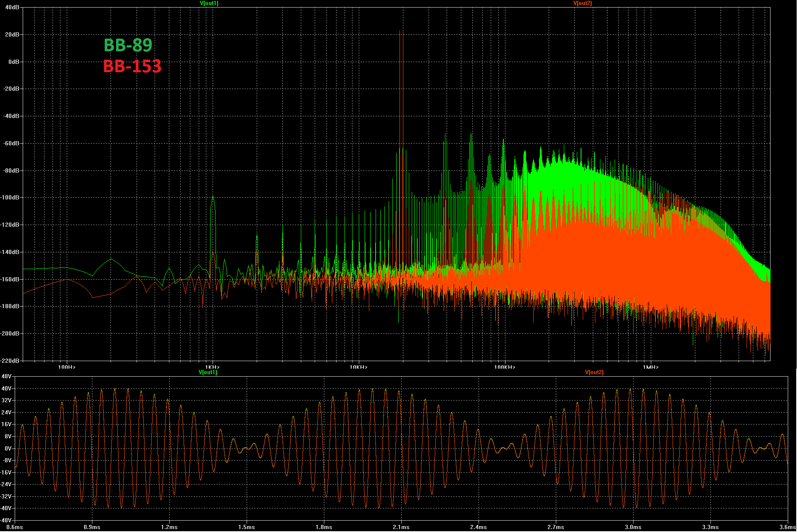
Task: Select the 1.2ms time axis label
Action: pyautogui.click(x=169, y=527)
